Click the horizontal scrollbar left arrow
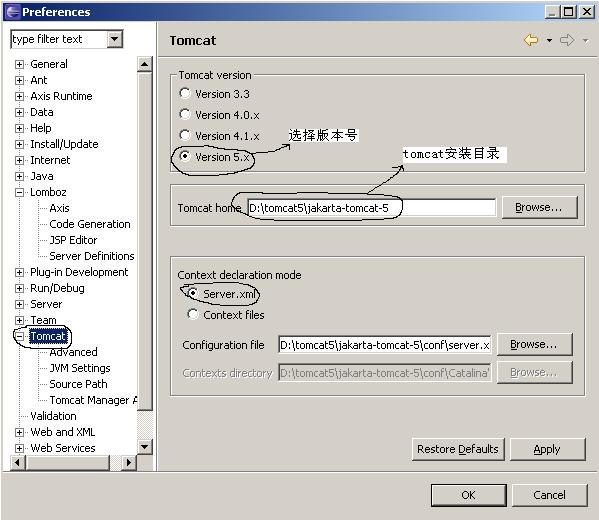Screen dimensions: 599x520 (x=17, y=463)
